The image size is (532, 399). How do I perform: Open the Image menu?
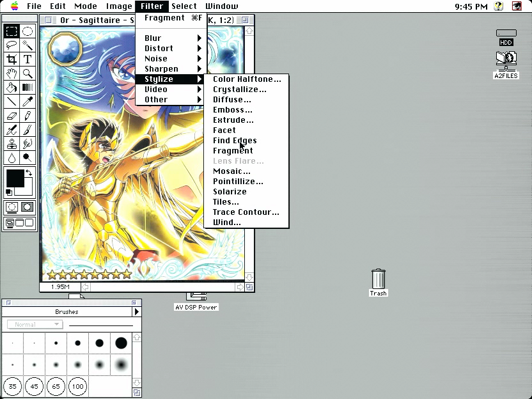(x=119, y=6)
